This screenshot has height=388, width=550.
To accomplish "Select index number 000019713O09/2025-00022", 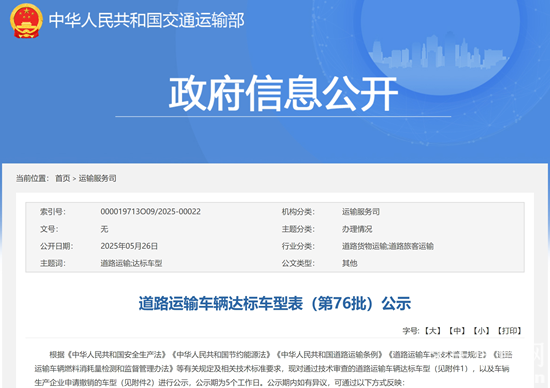I will 150,212.
